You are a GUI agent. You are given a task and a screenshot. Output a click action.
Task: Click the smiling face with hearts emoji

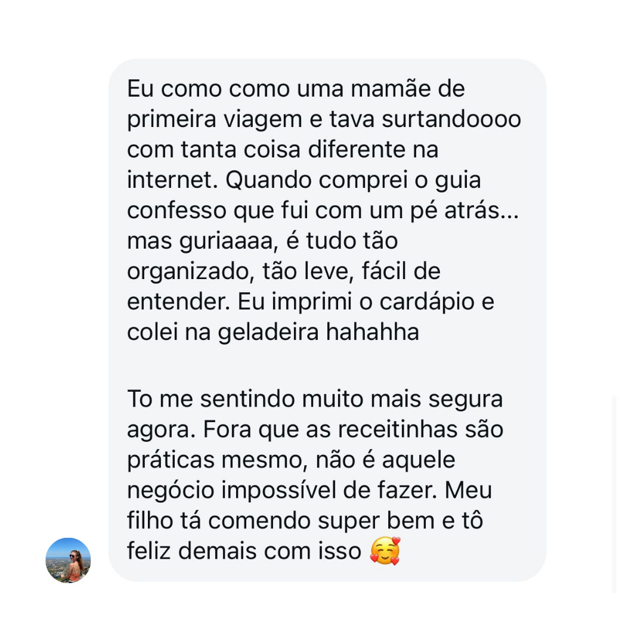(385, 551)
